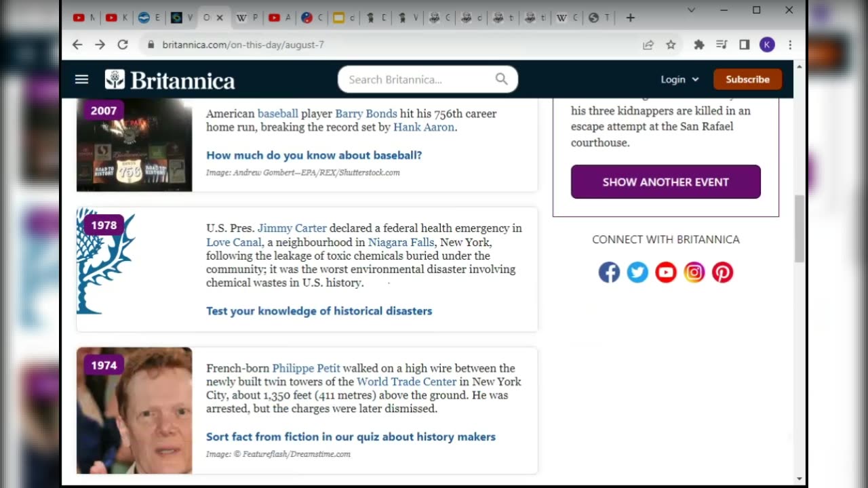Switch to YouTube tab labeled N

[85, 18]
